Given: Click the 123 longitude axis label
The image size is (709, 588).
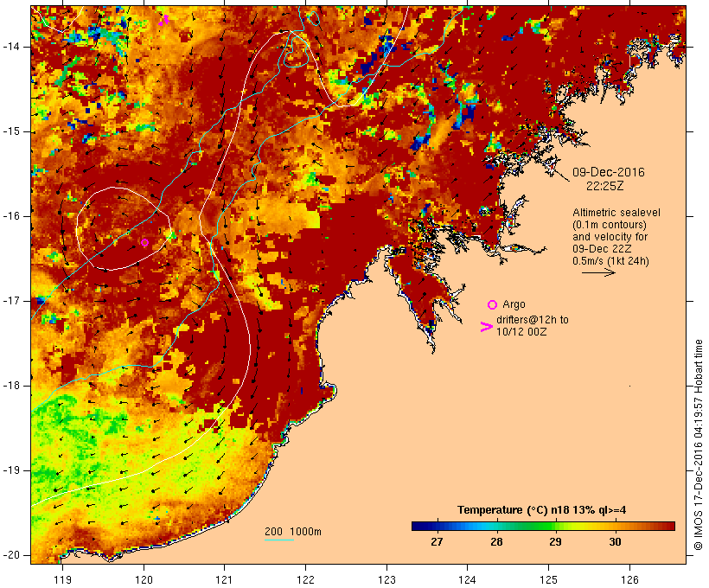Looking at the screenshot, I should [386, 579].
